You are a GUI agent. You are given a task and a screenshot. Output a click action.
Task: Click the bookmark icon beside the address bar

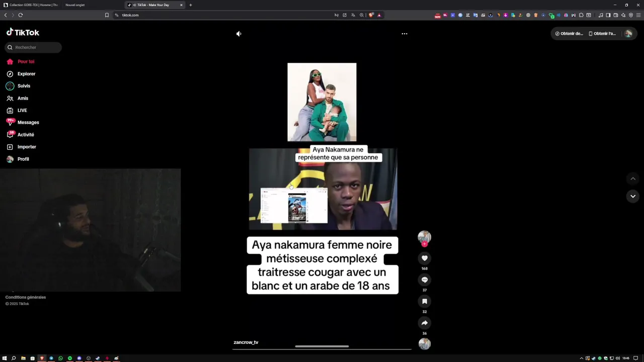[107, 15]
